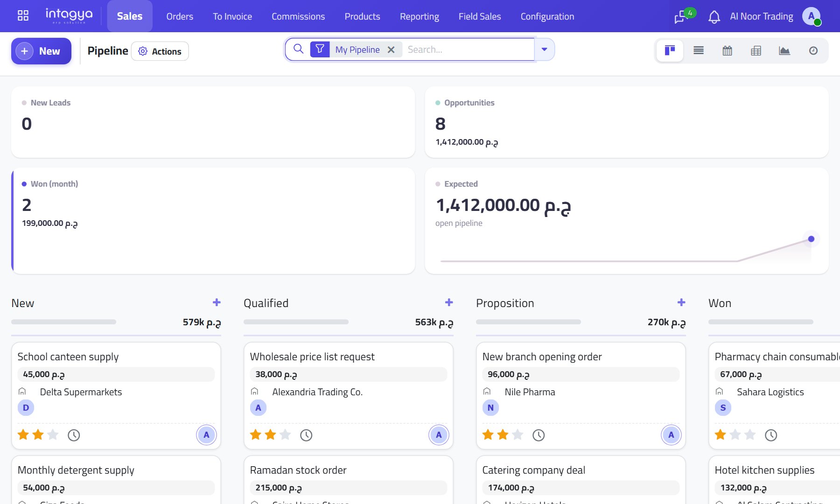This screenshot has width=840, height=504.
Task: Open the user avatar menu
Action: pos(812,16)
